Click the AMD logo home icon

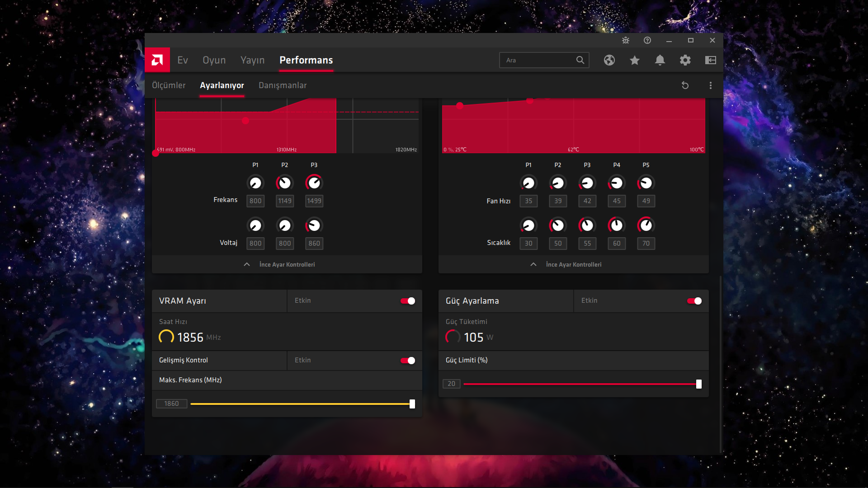pyautogui.click(x=157, y=60)
